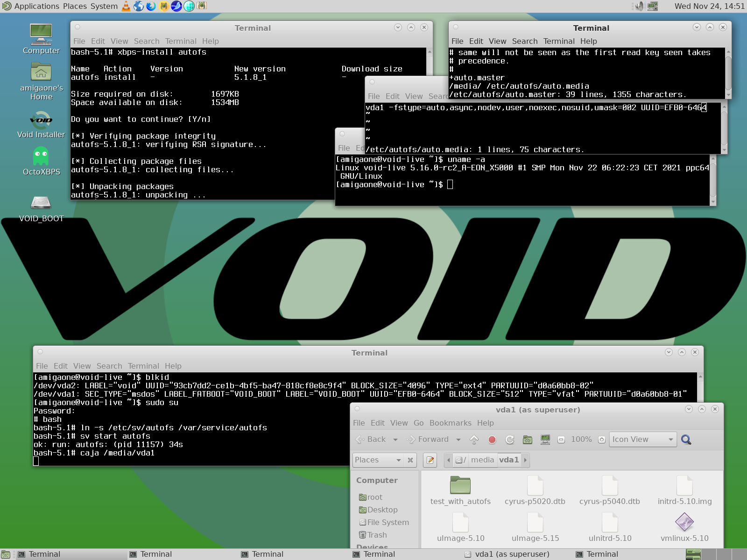Screen dimensions: 747x560
Task: Open Terminal menu in the blkid Terminal window
Action: point(143,366)
